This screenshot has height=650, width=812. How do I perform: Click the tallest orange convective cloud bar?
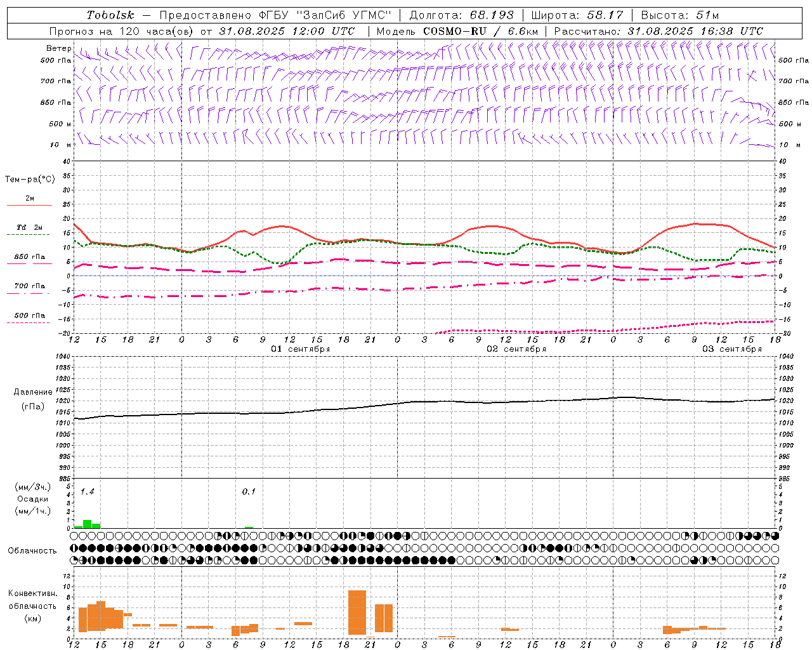click(357, 613)
